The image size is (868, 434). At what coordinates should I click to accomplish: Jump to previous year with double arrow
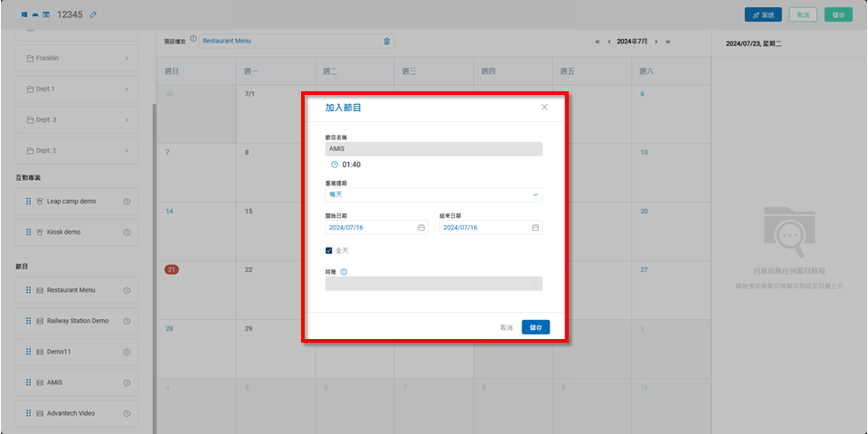(597, 42)
